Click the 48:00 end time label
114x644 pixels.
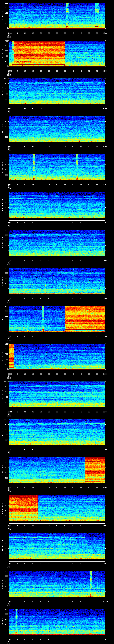(x=105, y=147)
